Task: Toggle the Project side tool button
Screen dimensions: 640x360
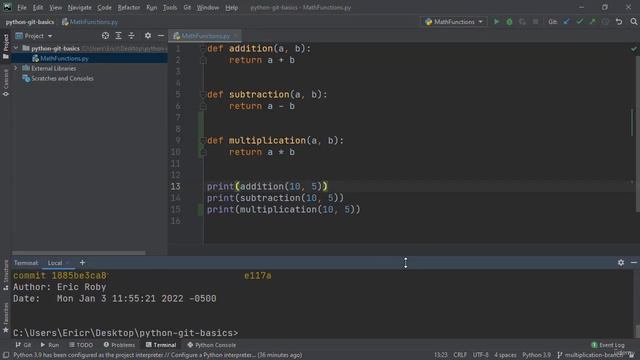Action: coord(6,46)
